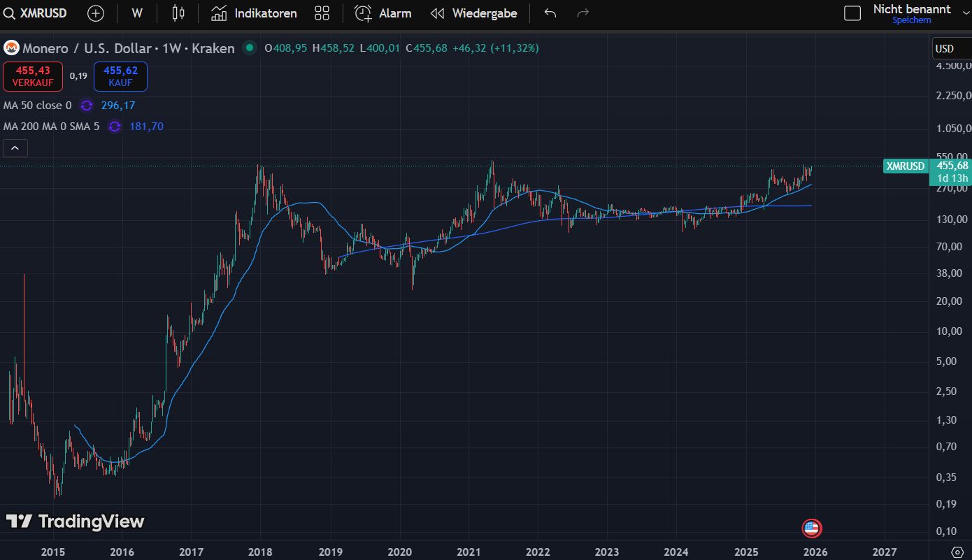Click the US flag event marker
972x560 pixels.
tap(811, 529)
